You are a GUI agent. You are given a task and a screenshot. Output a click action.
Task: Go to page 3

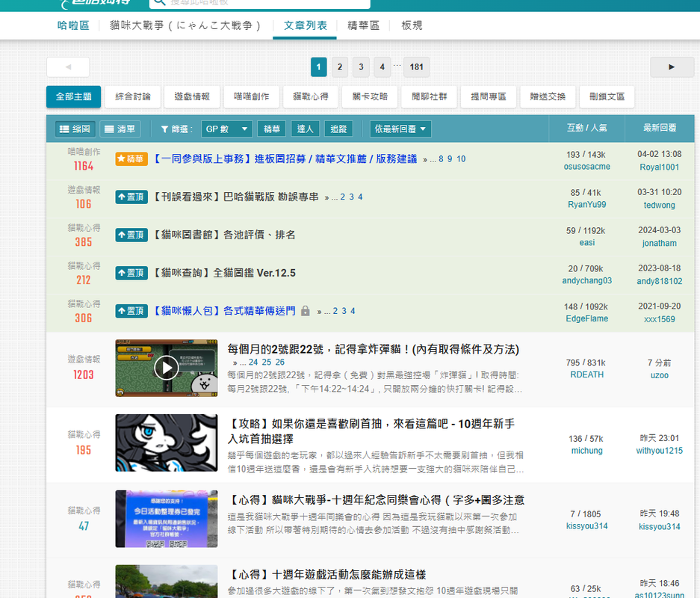361,67
